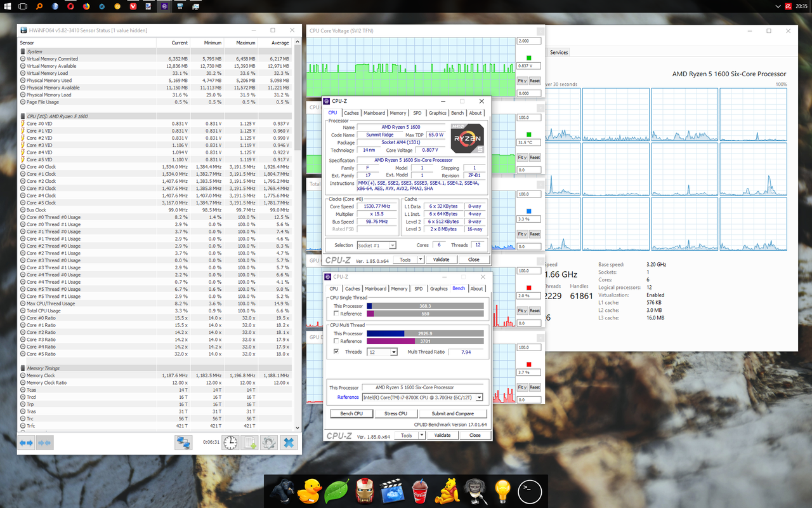Image resolution: width=812 pixels, height=508 pixels.
Task: Click HWiNFO network computers icon
Action: coord(184,443)
